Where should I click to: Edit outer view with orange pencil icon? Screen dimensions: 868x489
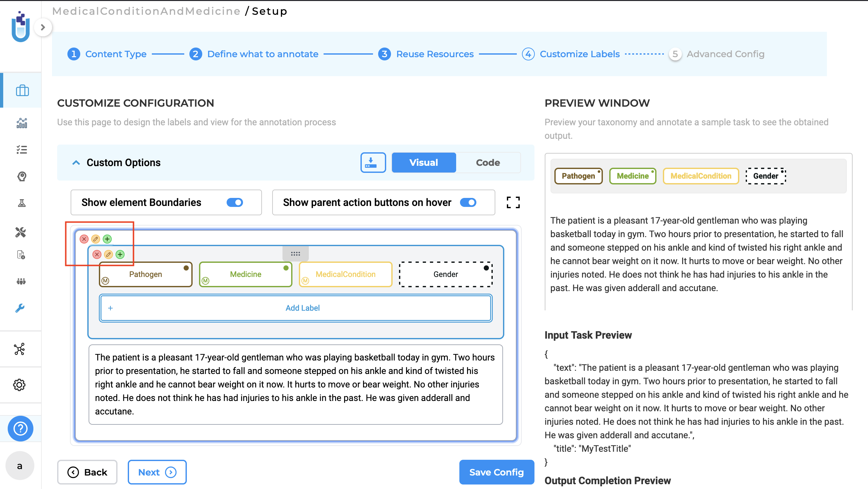click(96, 239)
